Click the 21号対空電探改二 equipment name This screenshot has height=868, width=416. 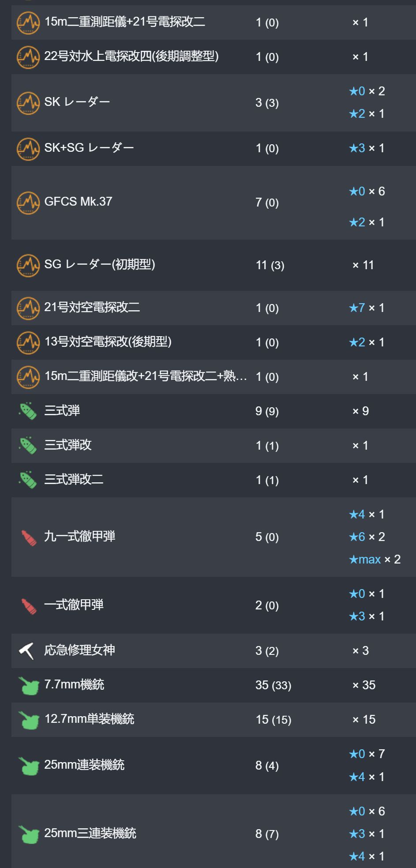92,307
